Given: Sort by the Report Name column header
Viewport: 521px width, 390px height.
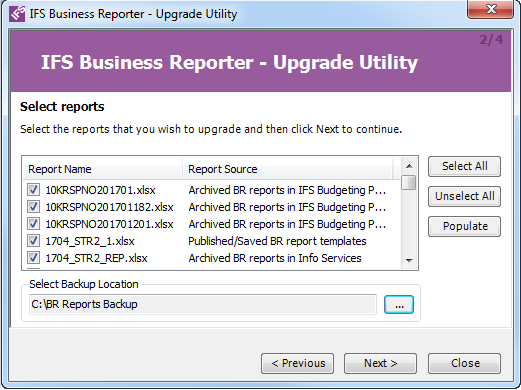Looking at the screenshot, I should 102,169.
